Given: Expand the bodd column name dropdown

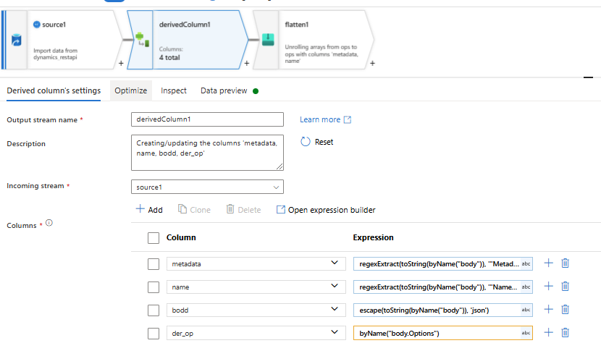Looking at the screenshot, I should (335, 309).
